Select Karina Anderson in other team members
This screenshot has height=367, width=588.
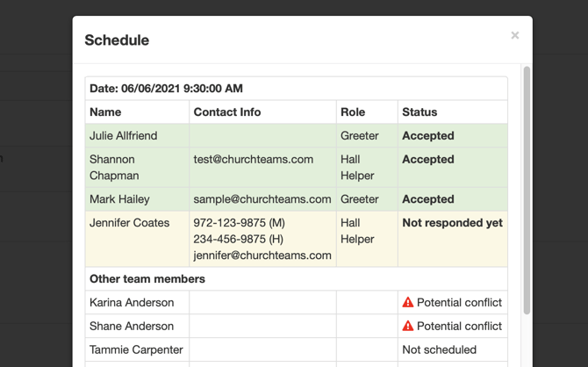click(132, 302)
